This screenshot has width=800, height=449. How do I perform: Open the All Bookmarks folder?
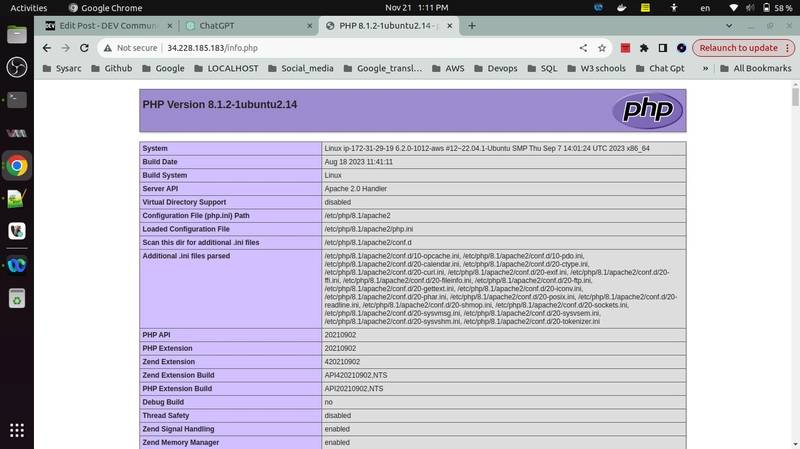tap(756, 68)
